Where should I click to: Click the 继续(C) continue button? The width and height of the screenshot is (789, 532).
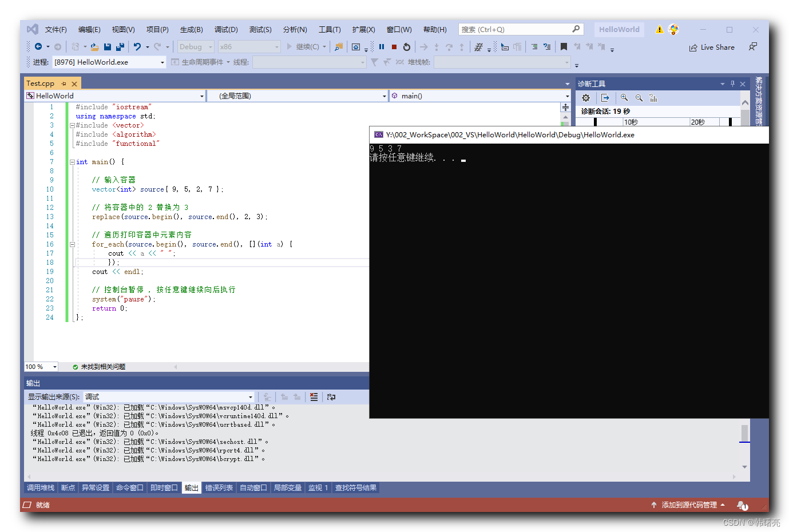pos(303,47)
